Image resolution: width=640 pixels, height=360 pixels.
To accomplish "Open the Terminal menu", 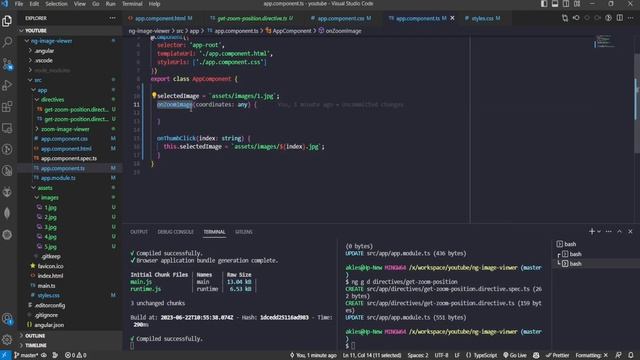I will pos(132,4).
